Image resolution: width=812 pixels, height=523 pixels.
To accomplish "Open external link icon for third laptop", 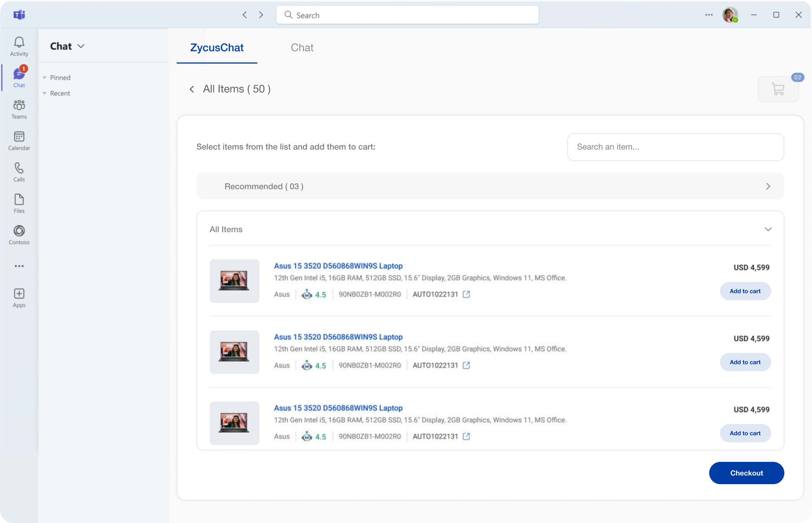I will [x=466, y=436].
